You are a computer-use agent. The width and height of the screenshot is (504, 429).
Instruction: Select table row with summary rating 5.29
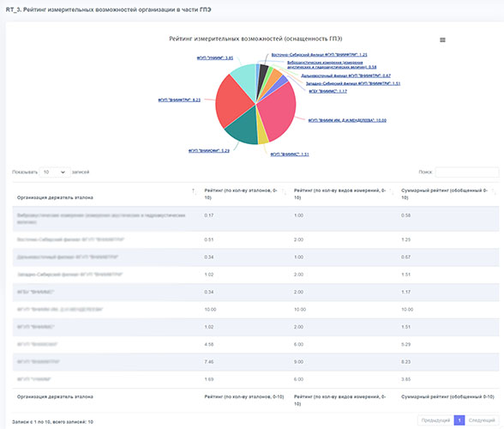(x=255, y=344)
